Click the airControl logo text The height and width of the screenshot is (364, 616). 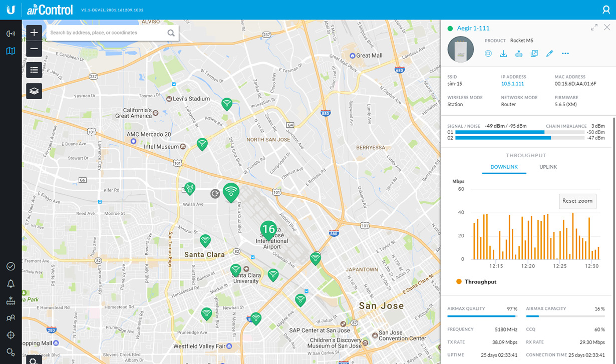pyautogui.click(x=50, y=10)
